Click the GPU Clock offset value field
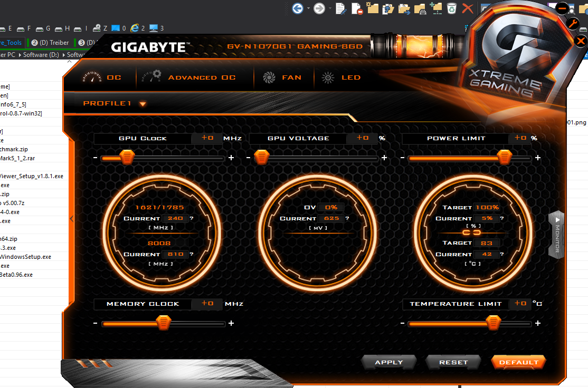The width and height of the screenshot is (588, 388). click(207, 138)
